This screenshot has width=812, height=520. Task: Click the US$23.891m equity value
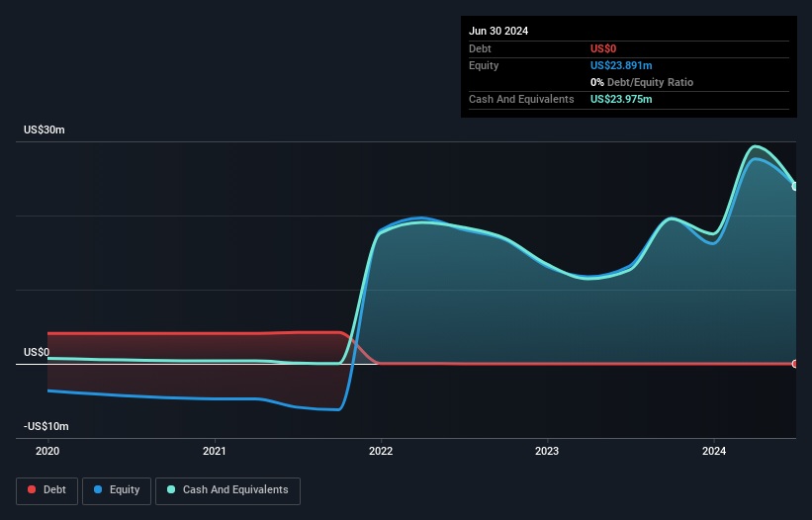click(621, 65)
